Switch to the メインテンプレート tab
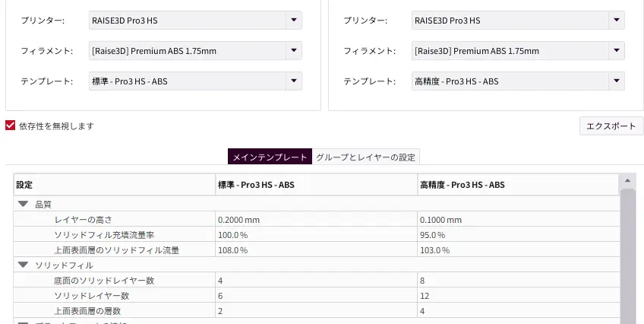The width and height of the screenshot is (644, 324). [x=270, y=157]
